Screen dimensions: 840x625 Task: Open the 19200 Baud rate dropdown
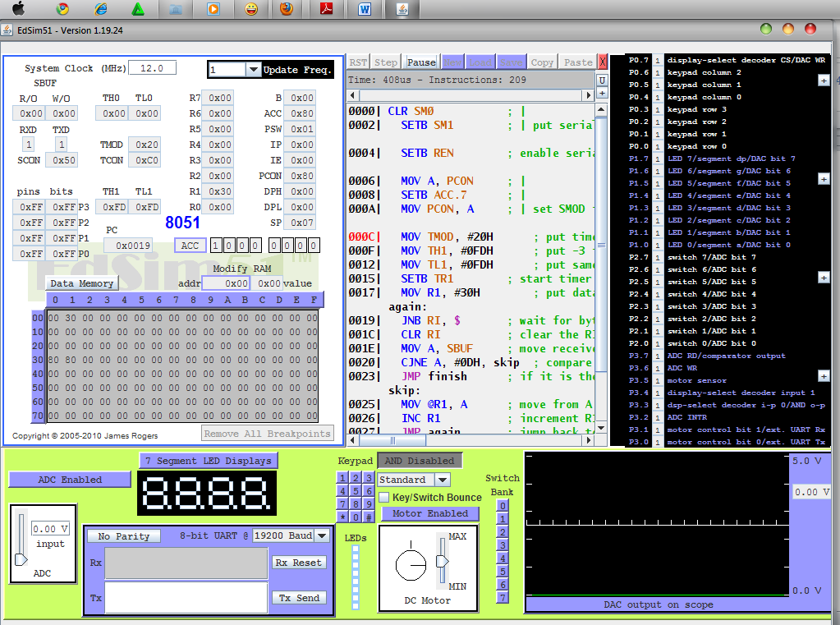pyautogui.click(x=322, y=535)
